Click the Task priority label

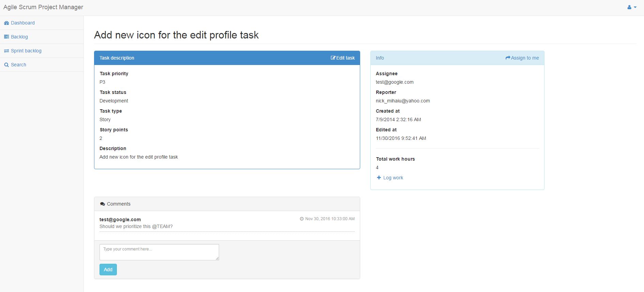pyautogui.click(x=114, y=74)
